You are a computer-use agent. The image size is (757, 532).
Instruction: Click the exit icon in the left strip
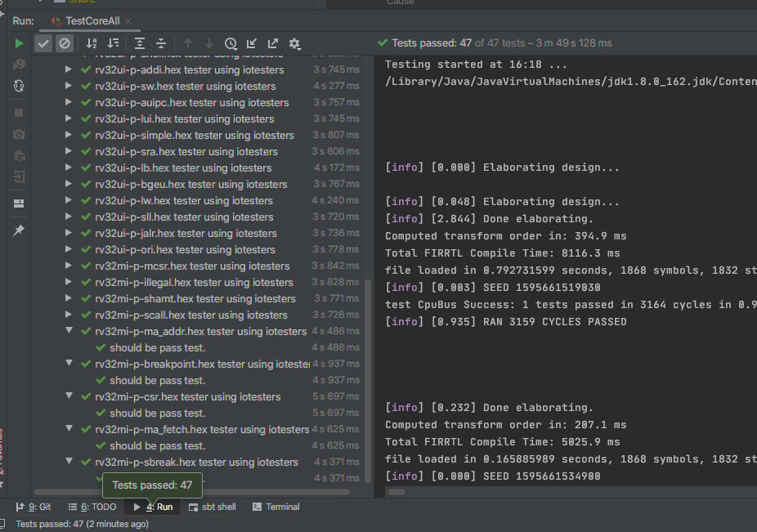pyautogui.click(x=19, y=177)
